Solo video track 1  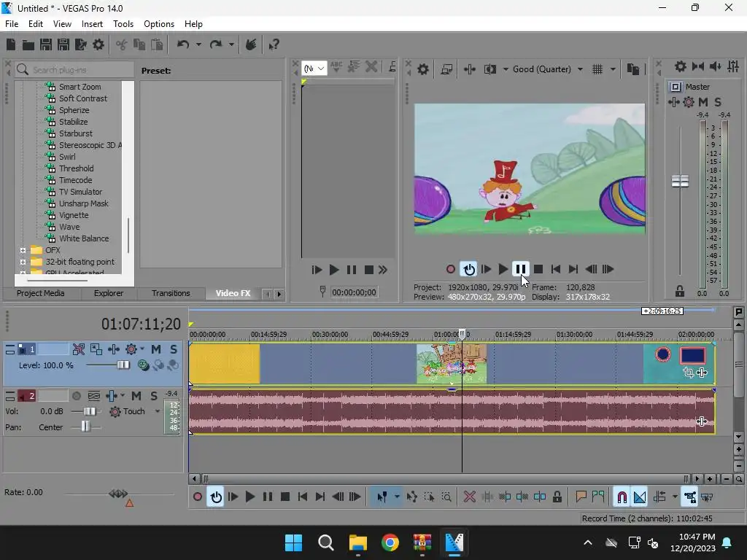point(174,349)
